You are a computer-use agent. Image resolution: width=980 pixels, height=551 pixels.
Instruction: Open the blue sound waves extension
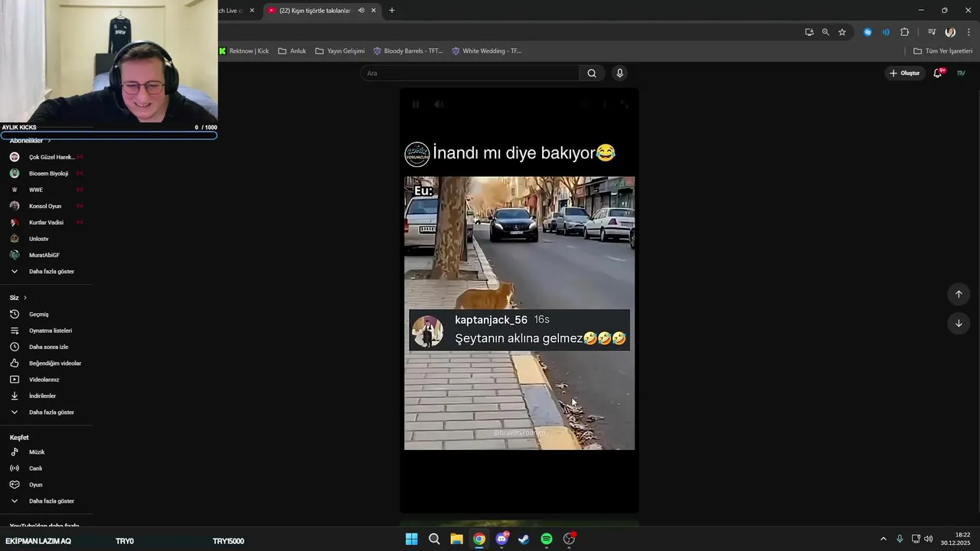point(886,32)
